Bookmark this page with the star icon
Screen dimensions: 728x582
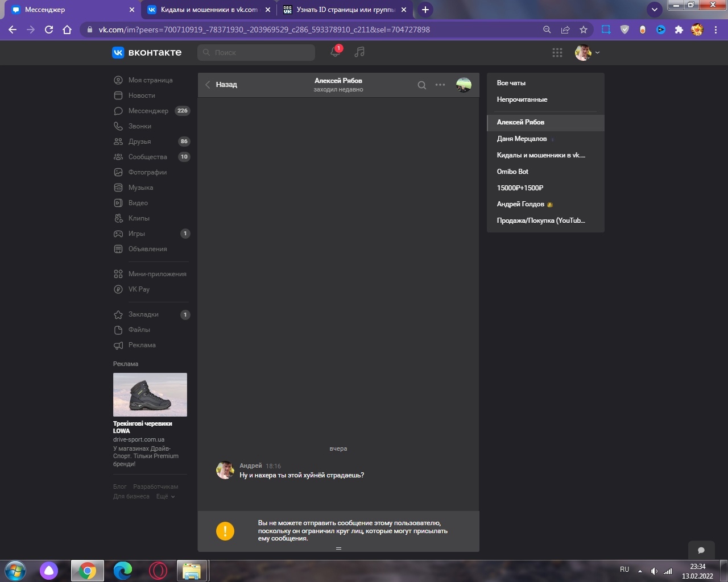[584, 30]
